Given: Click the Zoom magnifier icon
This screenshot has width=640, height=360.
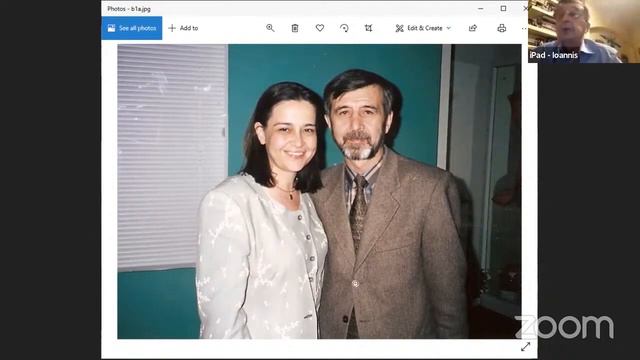Looking at the screenshot, I should tap(270, 28).
